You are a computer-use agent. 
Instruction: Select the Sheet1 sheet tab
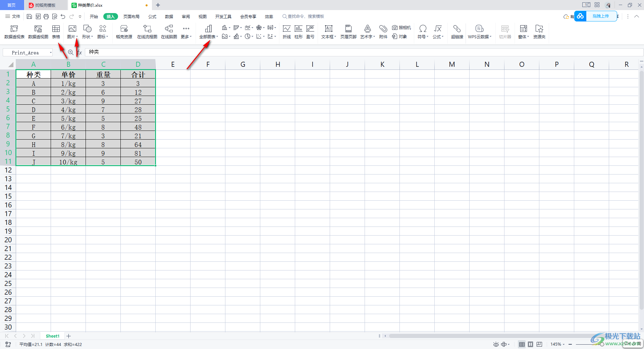[53, 336]
